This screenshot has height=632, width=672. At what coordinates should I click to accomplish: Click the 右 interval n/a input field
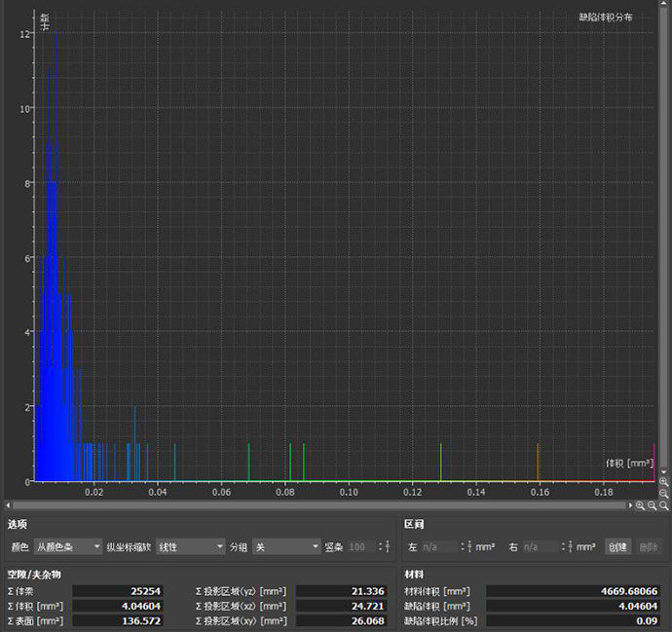tap(537, 547)
